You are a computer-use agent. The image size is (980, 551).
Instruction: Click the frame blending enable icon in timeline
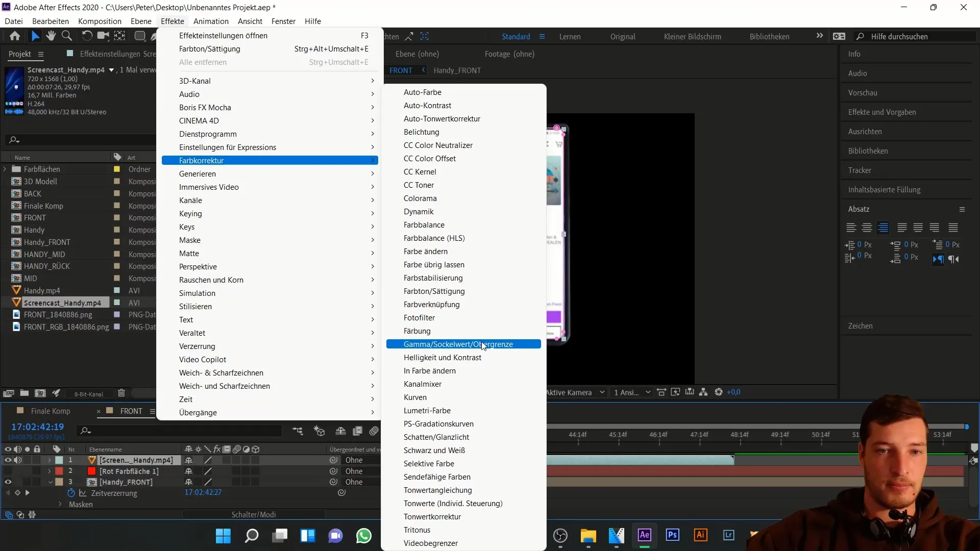coord(357,431)
